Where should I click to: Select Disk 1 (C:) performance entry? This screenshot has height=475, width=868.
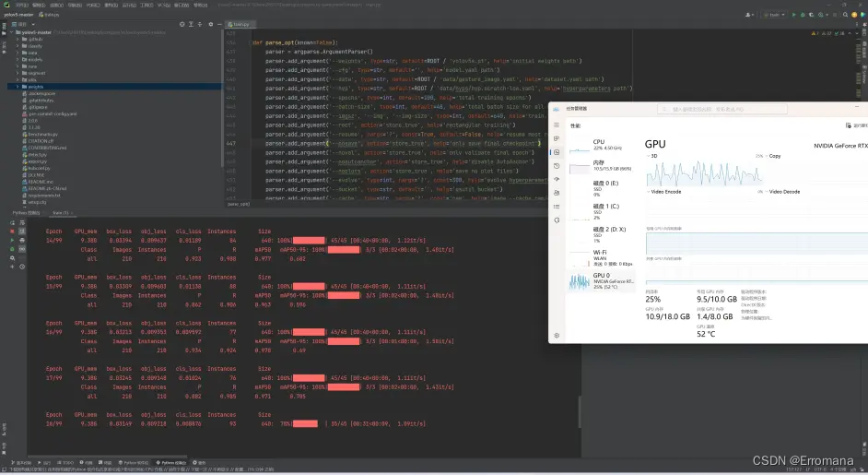(603, 211)
